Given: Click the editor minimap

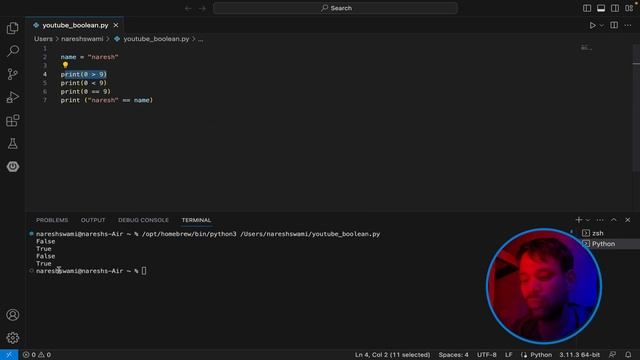Looking at the screenshot, I should pos(587,48).
